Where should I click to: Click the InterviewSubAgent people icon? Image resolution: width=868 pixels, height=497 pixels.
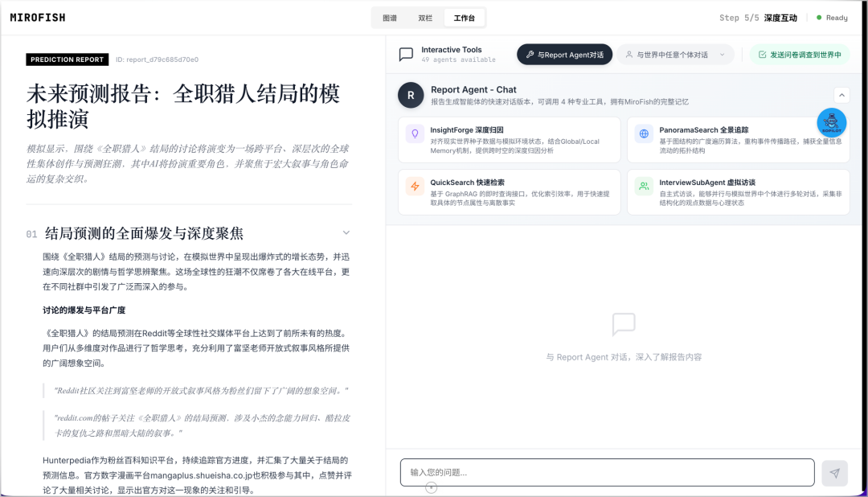point(644,187)
